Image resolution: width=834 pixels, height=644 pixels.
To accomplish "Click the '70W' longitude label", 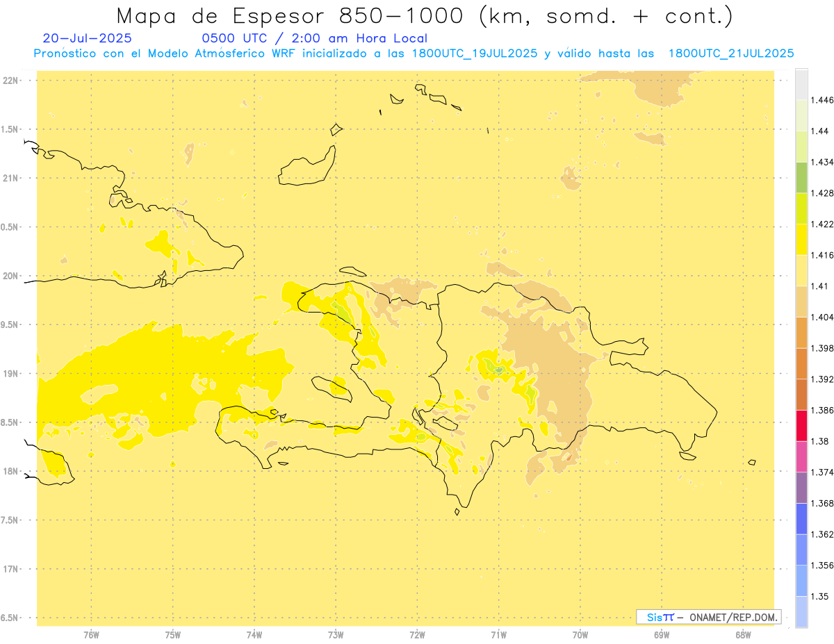I will 580,635.
